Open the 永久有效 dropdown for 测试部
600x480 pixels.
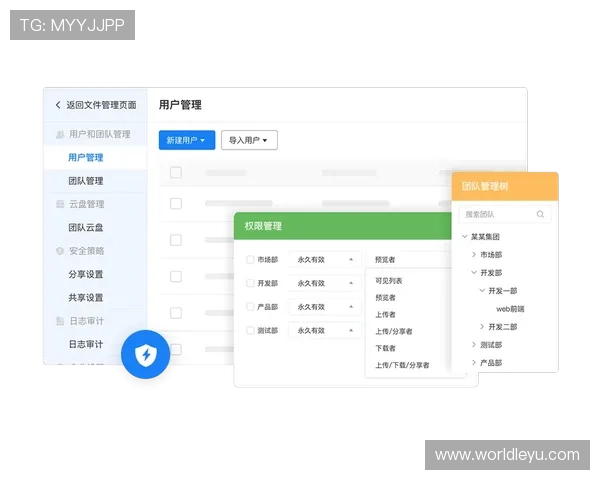tap(324, 331)
